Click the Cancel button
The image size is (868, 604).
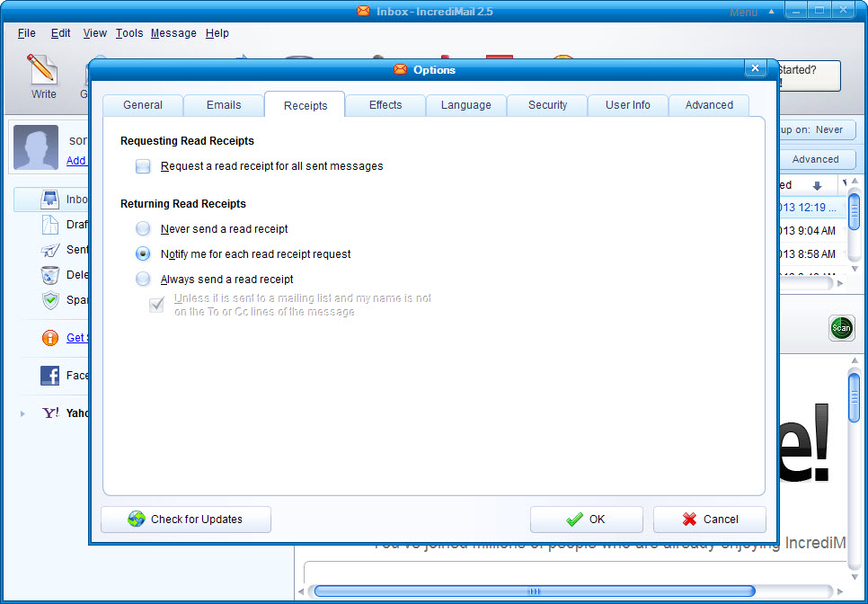tap(710, 520)
